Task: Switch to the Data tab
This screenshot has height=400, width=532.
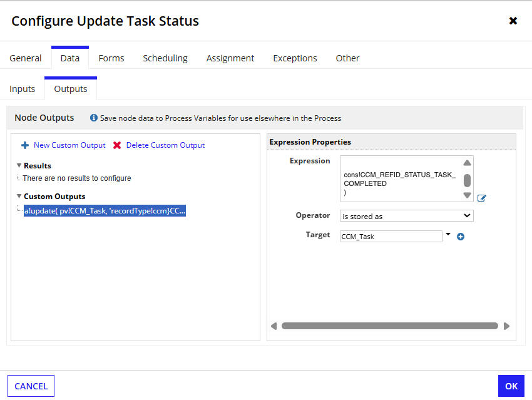Action: [70, 58]
